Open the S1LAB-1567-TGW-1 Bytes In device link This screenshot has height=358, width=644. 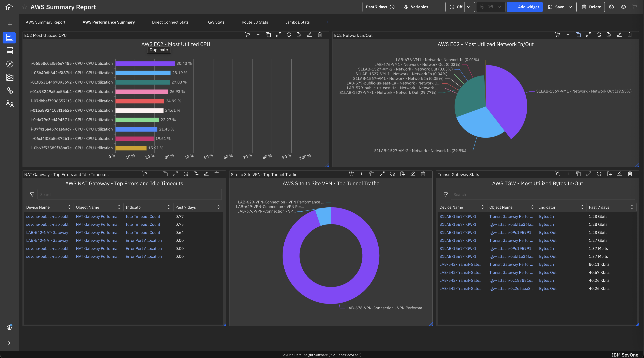(458, 216)
